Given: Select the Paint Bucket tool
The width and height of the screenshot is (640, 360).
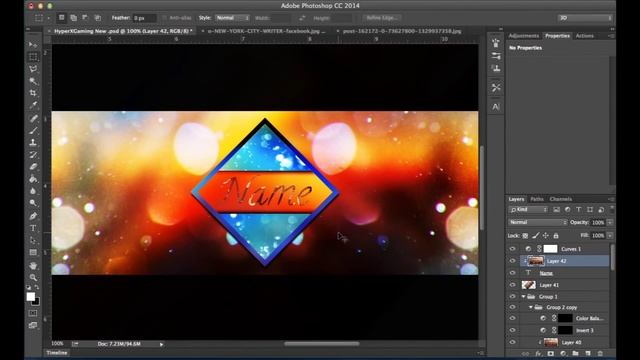Looking at the screenshot, I should [x=33, y=179].
